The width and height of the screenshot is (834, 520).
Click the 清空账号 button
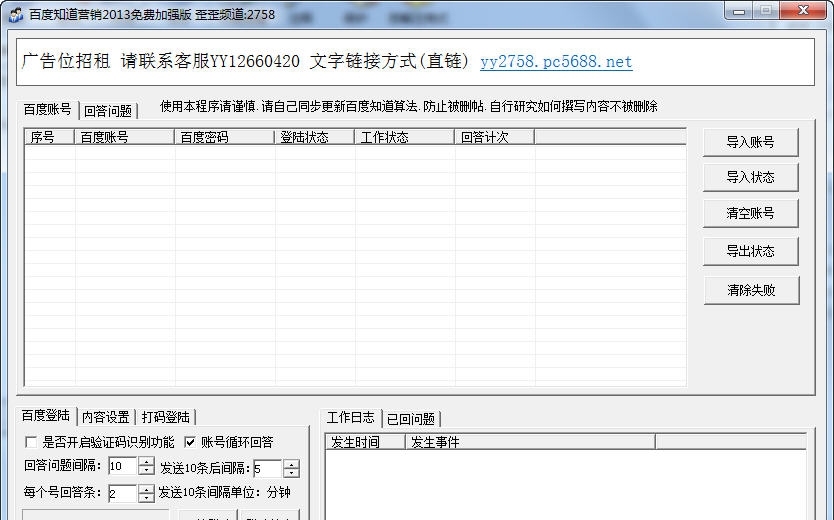pyautogui.click(x=750, y=213)
